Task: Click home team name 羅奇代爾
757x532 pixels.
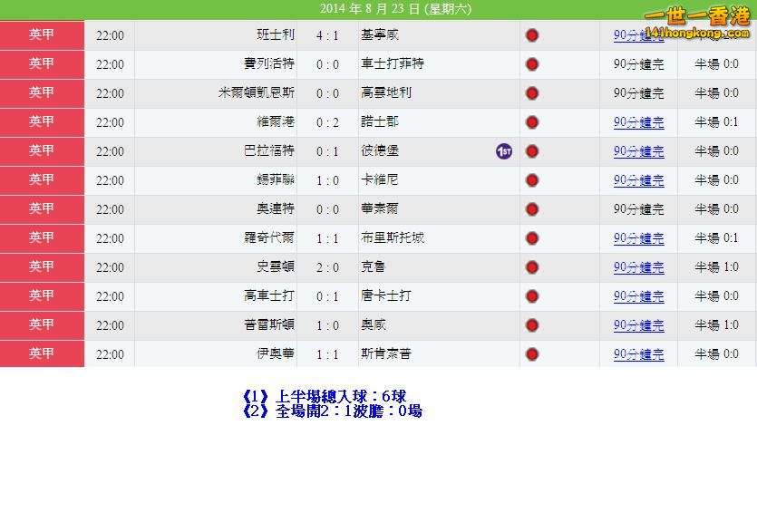Action: (269, 237)
